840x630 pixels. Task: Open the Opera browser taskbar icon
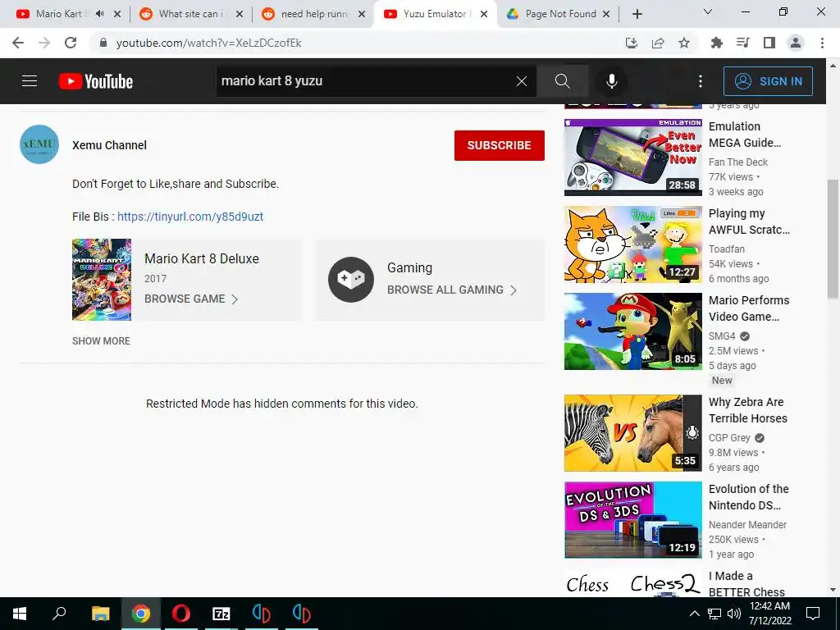(181, 614)
